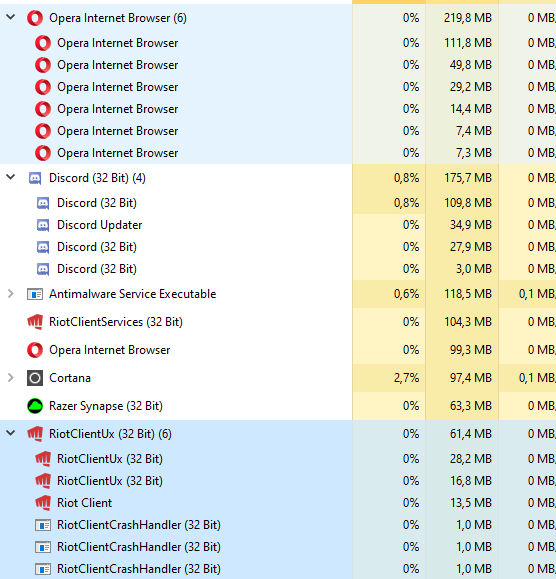Click the Opera icon in the group header

35,18
